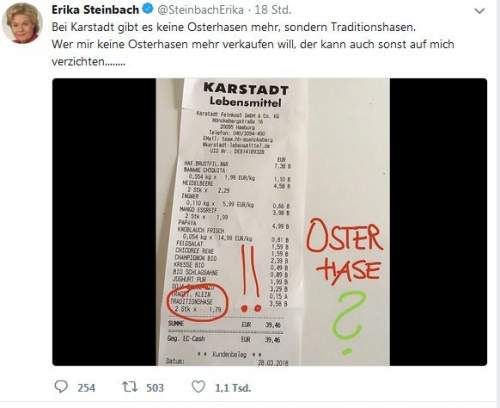This screenshot has width=500, height=408.
Task: Click the handwritten red Osterhase text
Action: [345, 252]
